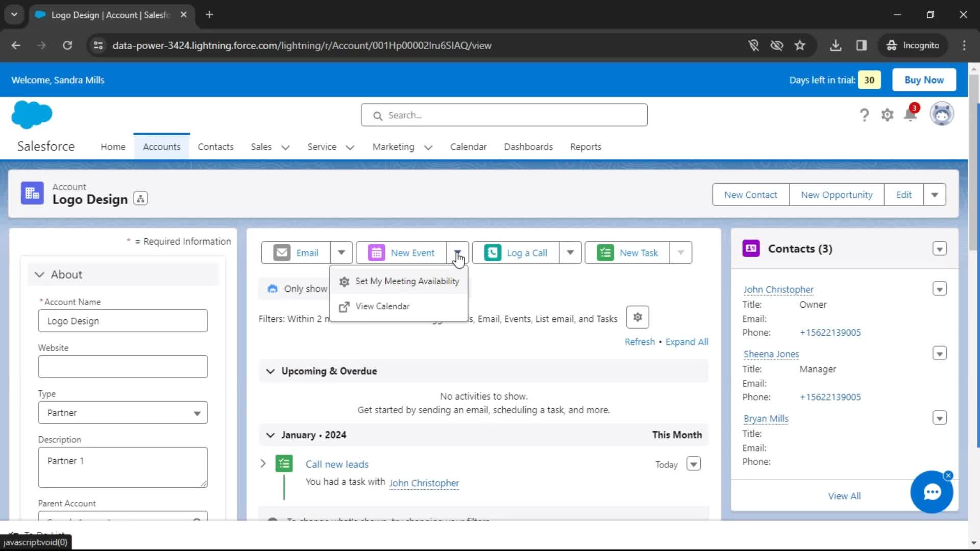Open Sheena Jones contact link
This screenshot has width=980, height=551.
click(771, 354)
